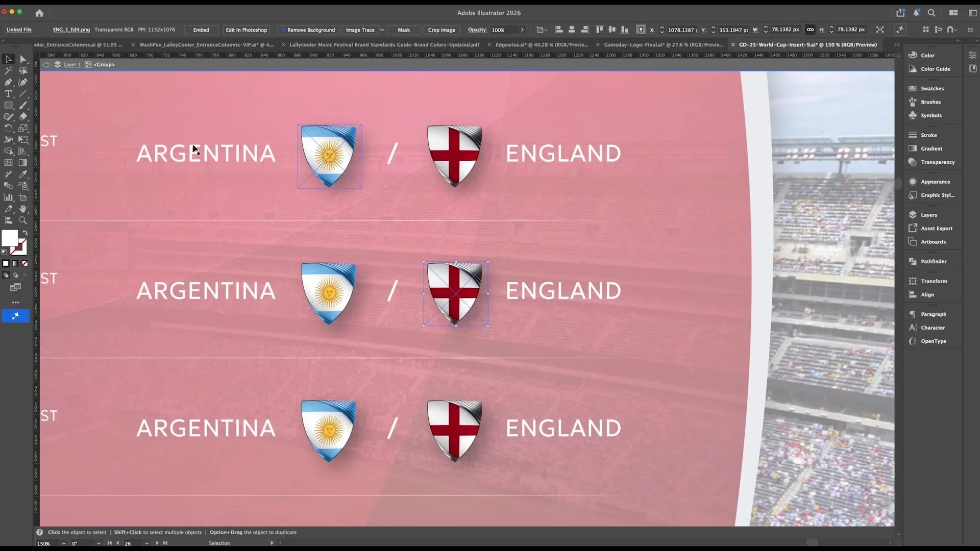Activate the Hand tool
This screenshot has width=980, height=551.
(x=23, y=209)
